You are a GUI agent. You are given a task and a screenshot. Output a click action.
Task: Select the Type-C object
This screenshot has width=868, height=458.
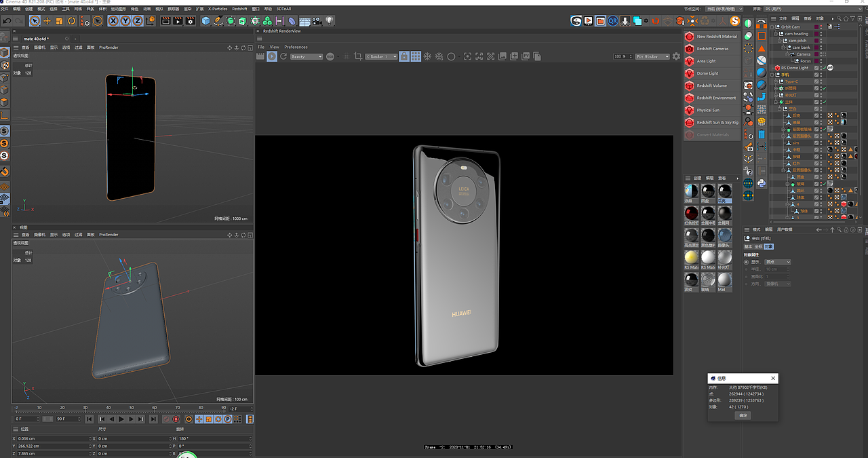tap(791, 81)
